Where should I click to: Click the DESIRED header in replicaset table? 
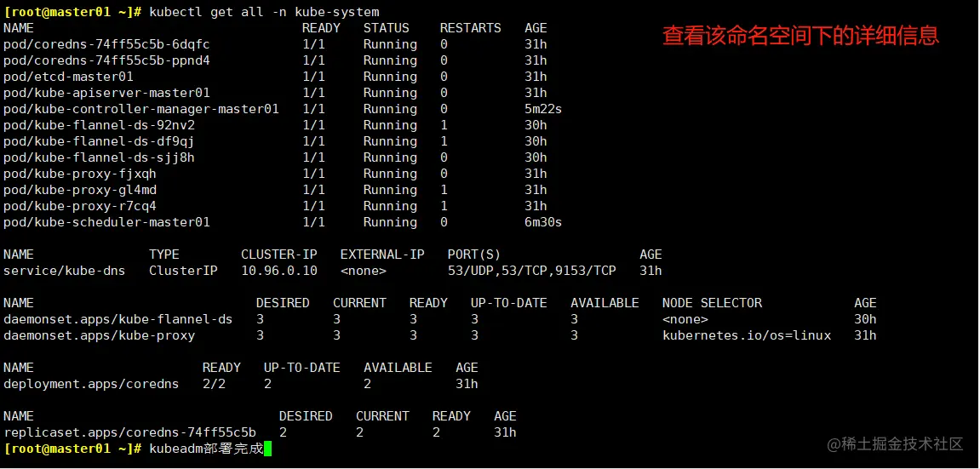306,416
